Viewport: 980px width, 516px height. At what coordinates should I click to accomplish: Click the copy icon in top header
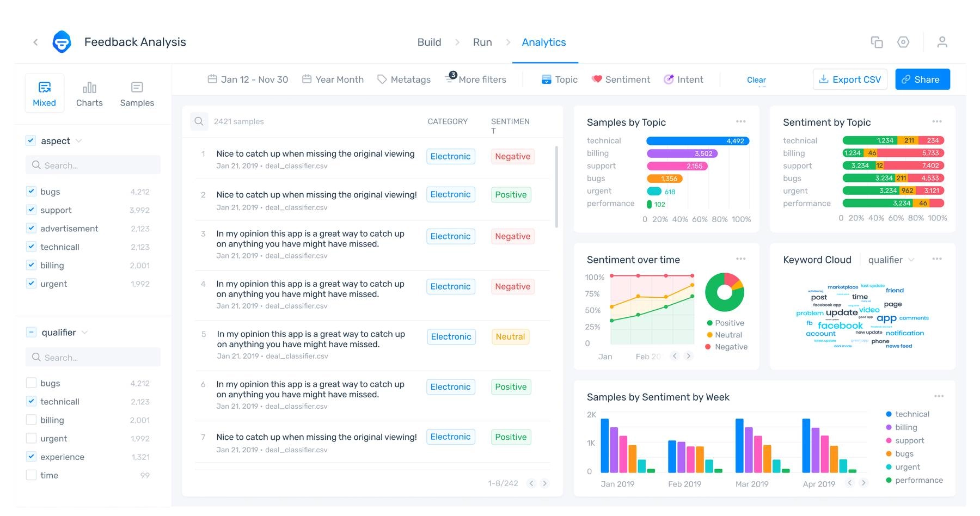877,42
